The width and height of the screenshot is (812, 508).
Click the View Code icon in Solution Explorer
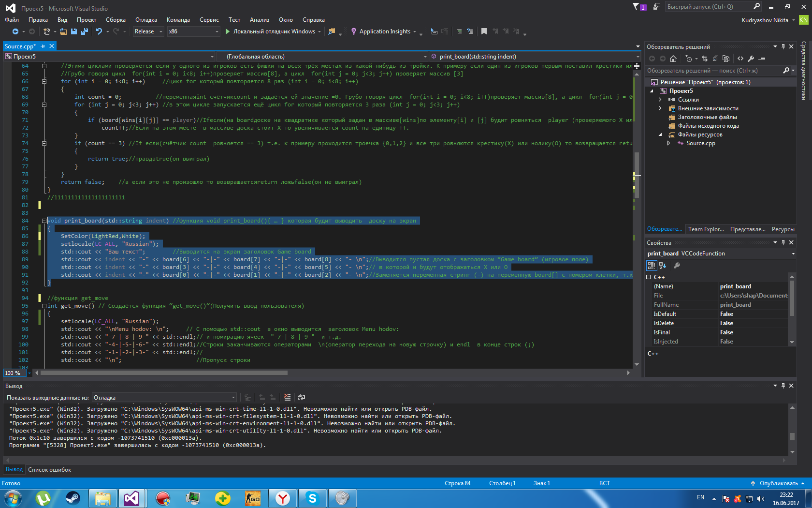740,59
